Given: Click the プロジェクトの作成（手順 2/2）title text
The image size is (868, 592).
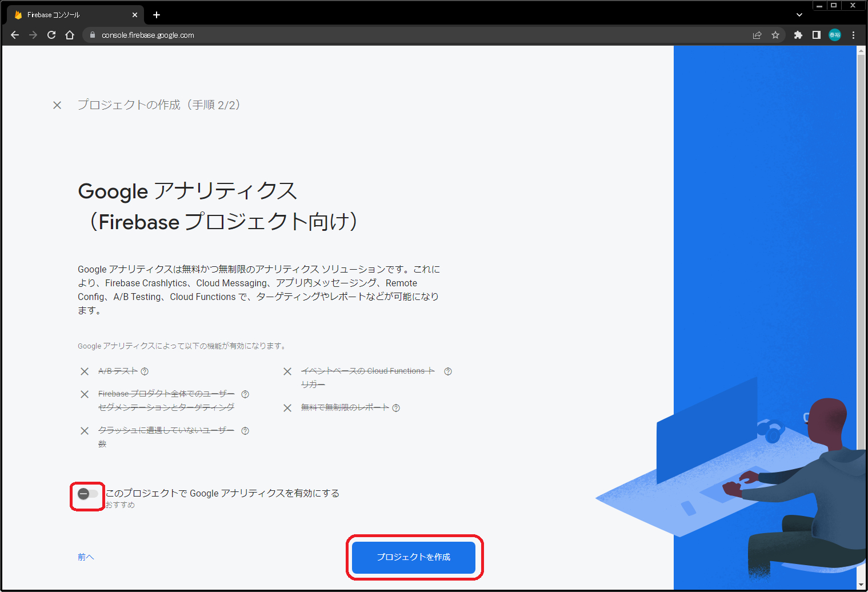Looking at the screenshot, I should (x=160, y=105).
